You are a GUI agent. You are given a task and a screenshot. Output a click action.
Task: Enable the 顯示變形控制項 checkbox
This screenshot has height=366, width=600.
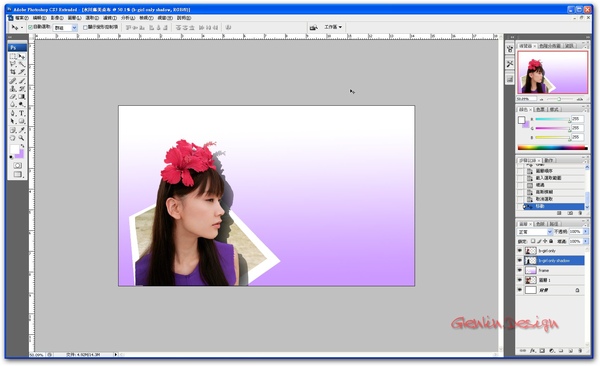(85, 27)
